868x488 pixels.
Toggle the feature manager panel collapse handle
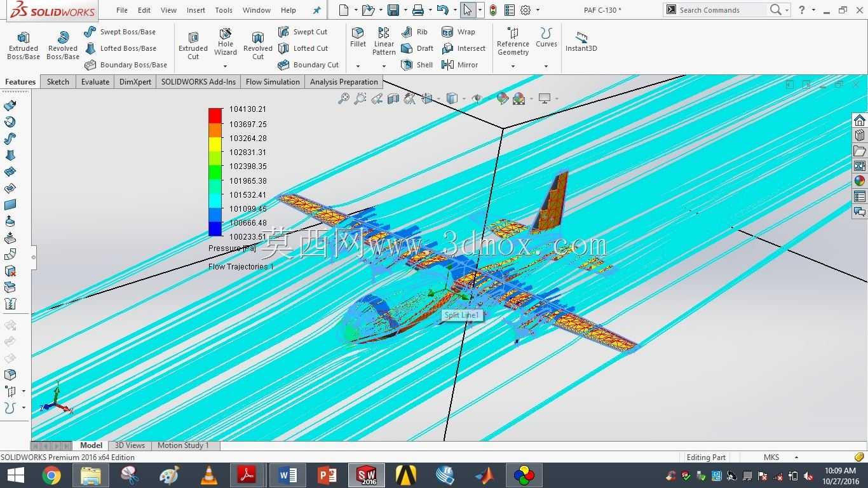point(34,257)
